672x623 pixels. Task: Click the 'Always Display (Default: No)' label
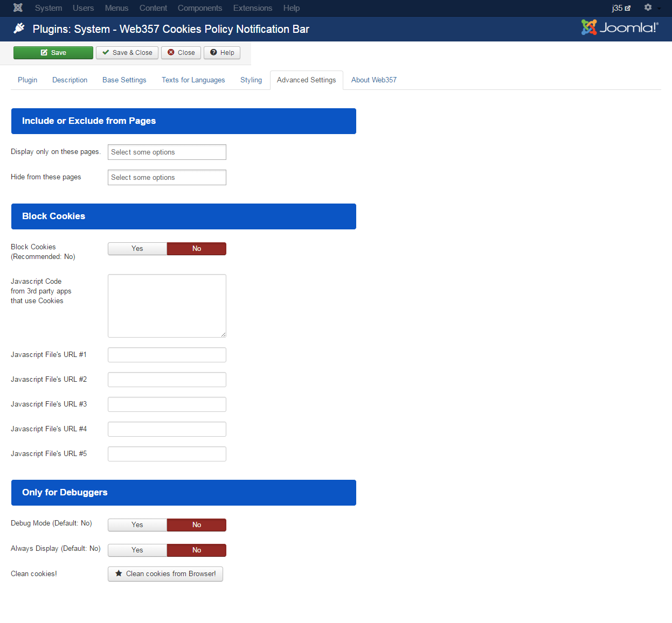(x=56, y=549)
